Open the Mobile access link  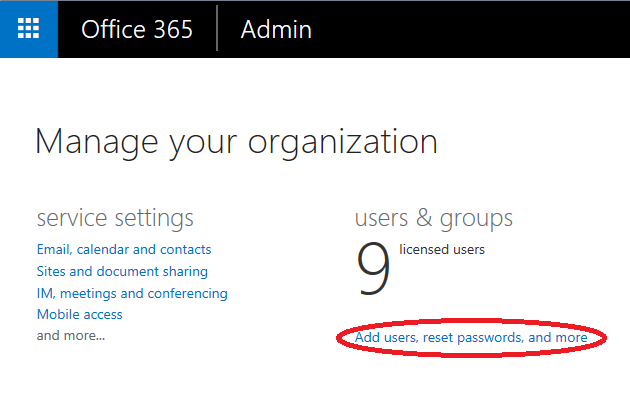tap(80, 314)
